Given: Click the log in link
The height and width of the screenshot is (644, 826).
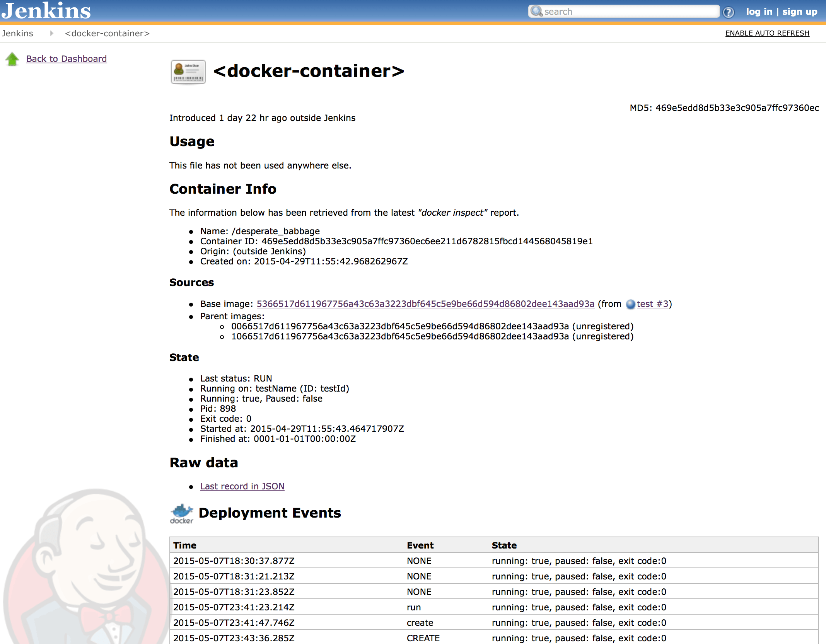Looking at the screenshot, I should pos(759,11).
